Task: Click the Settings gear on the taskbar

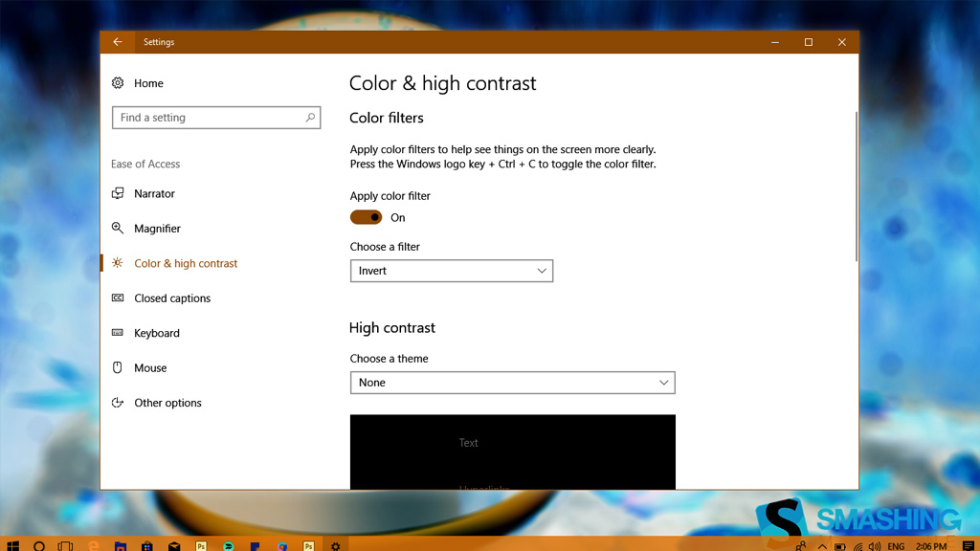Action: 336,546
